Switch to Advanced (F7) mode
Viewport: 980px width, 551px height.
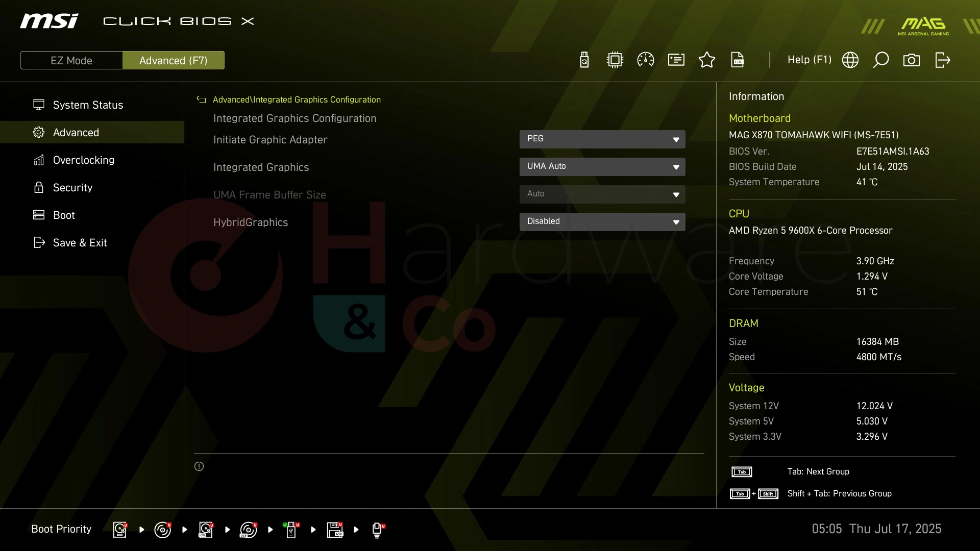tap(174, 60)
